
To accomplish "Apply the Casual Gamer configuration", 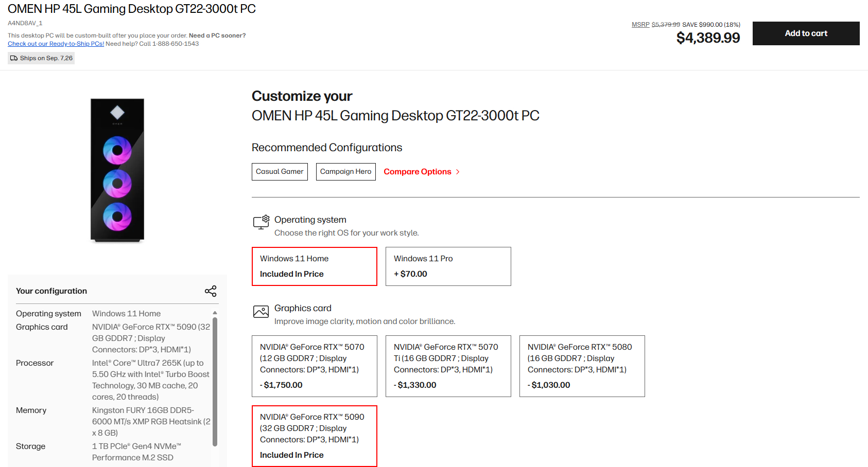I will (280, 172).
